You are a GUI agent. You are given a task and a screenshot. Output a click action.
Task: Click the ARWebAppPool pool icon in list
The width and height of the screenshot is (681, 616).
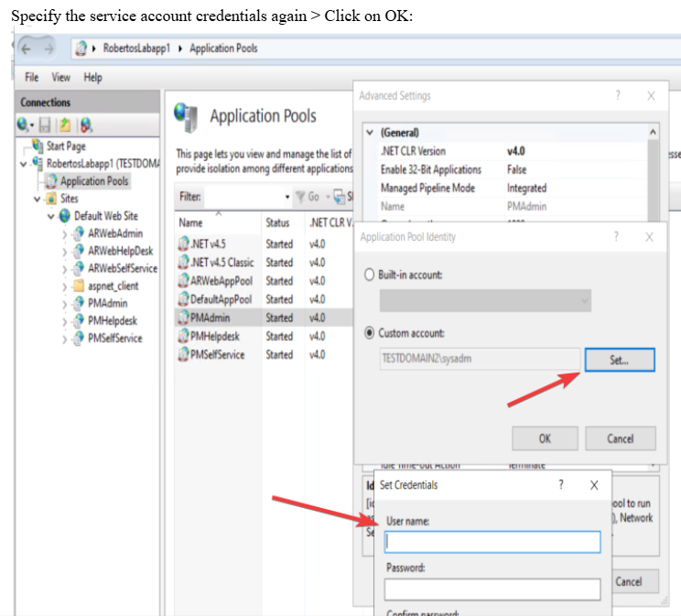(183, 281)
